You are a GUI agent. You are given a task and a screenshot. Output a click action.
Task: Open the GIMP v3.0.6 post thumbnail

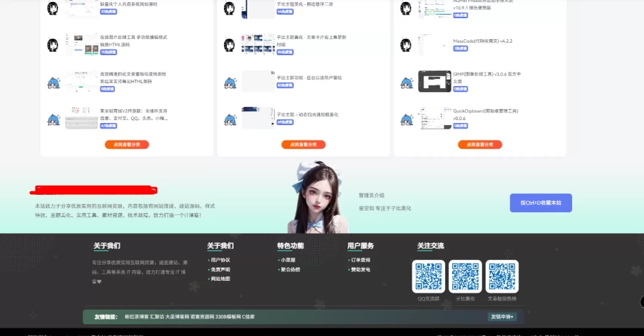[435, 82]
